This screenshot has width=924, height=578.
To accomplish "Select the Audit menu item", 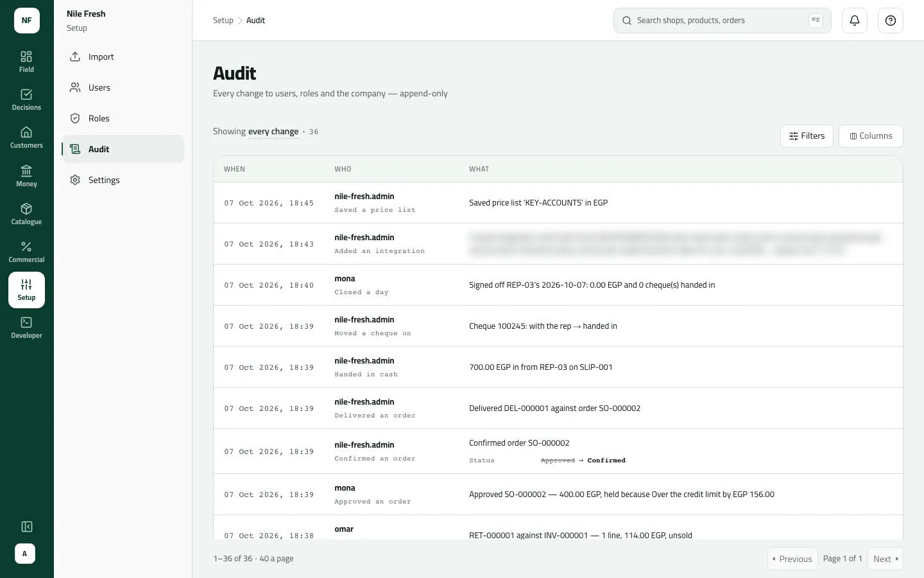I will (123, 149).
